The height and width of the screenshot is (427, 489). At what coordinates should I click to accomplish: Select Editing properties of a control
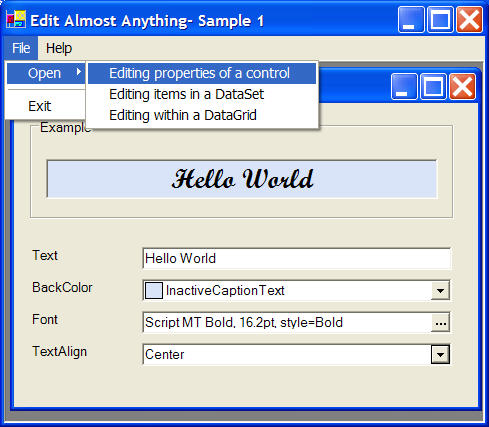[202, 73]
